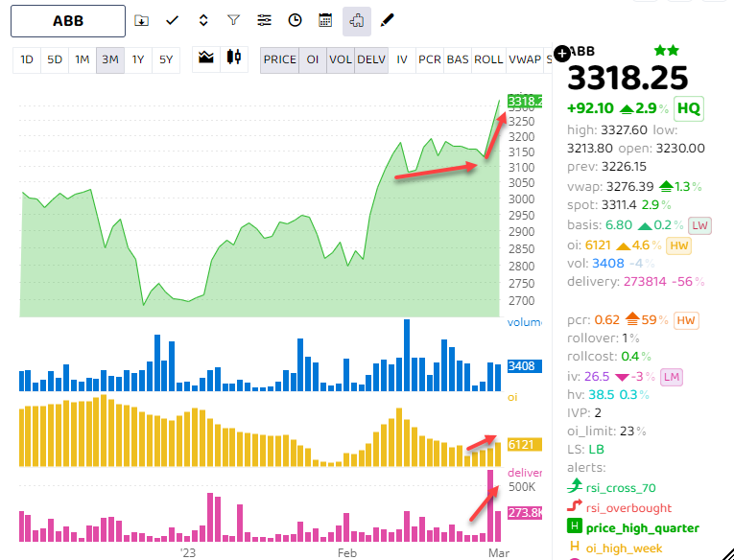Click the LM badge beside iv

tap(672, 377)
